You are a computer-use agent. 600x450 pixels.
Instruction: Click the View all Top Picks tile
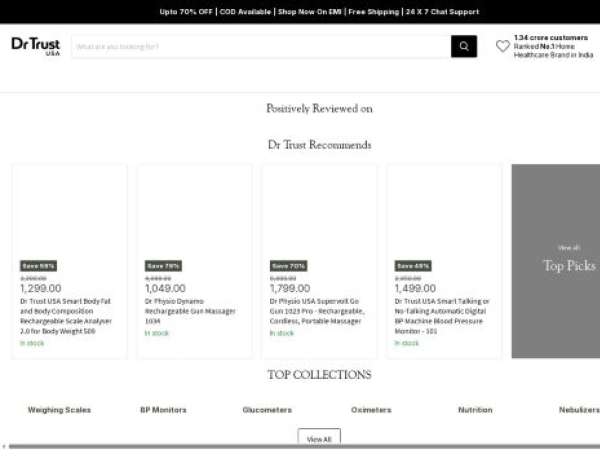(x=556, y=261)
